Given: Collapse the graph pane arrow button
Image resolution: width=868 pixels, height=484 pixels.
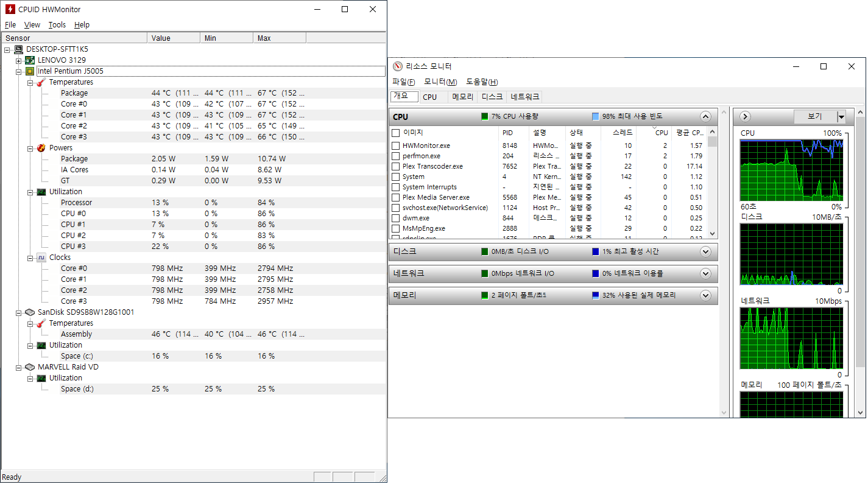Looking at the screenshot, I should pyautogui.click(x=745, y=116).
